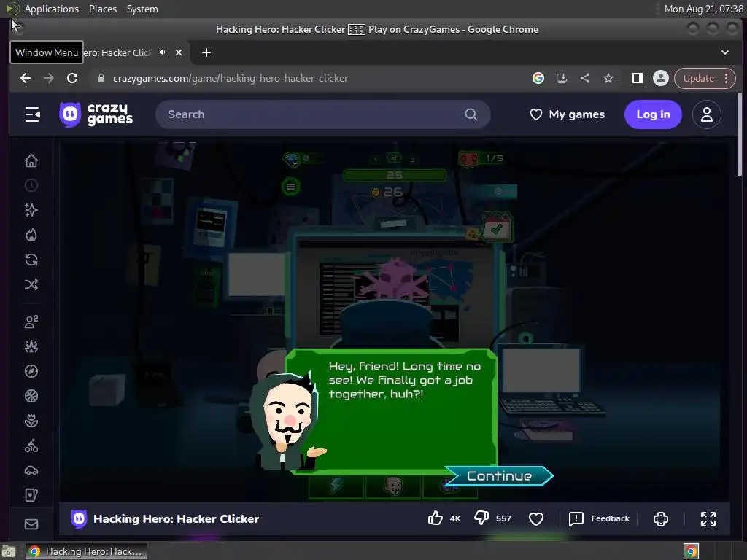Screen dimensions: 747x560
Task: Open the Chrome profile avatar
Action: (x=661, y=78)
